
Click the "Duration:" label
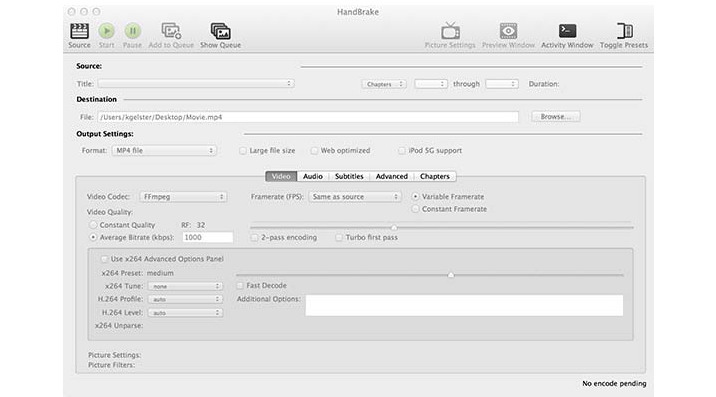pyautogui.click(x=544, y=84)
